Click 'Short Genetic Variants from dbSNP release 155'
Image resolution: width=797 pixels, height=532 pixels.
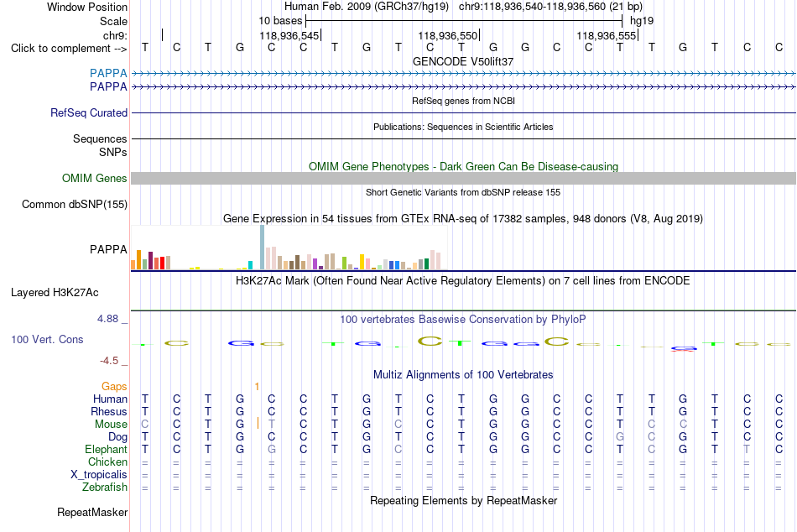(463, 192)
